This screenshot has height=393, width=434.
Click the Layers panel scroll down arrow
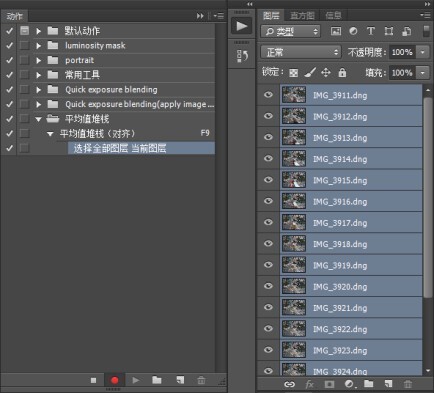[x=428, y=371]
